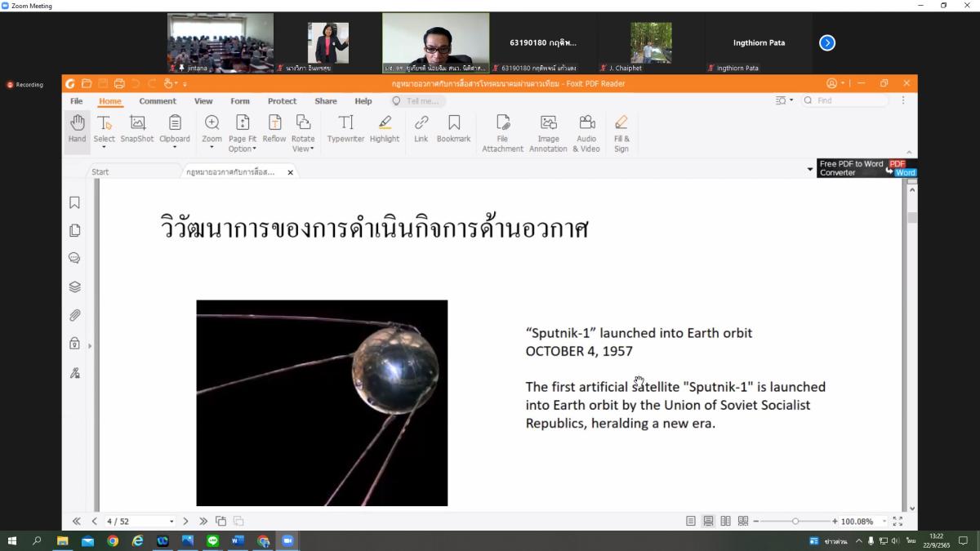Open the Digital Signatures side panel

pos(74,373)
